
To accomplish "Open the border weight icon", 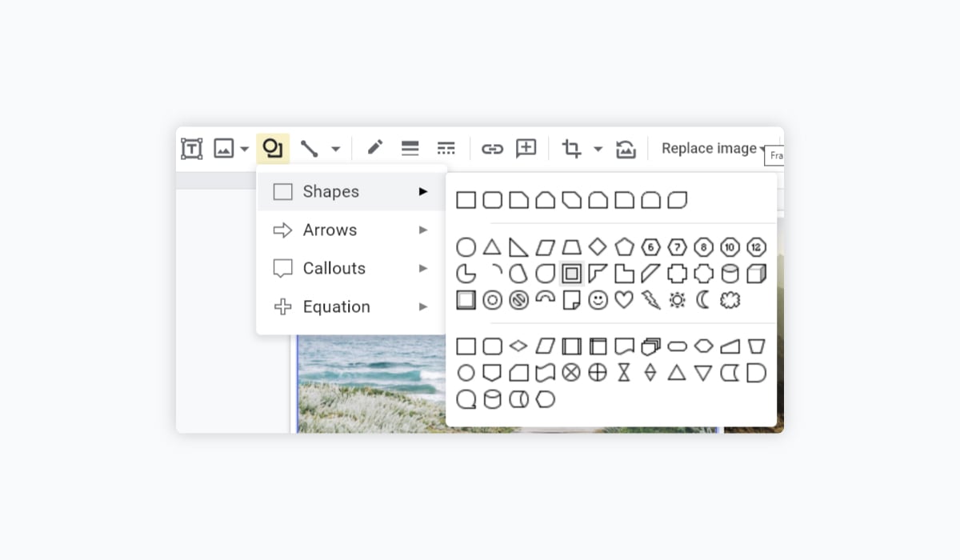I will coord(410,149).
